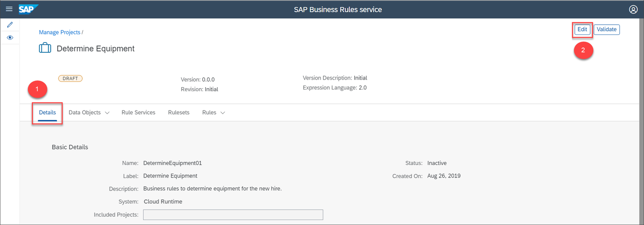Click the SAP Business Rules service title
Image resolution: width=644 pixels, height=225 pixels.
(338, 9)
